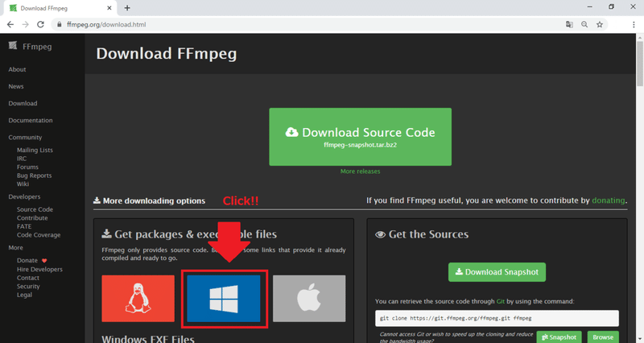Open the Wiki sidebar link
Screen dimensions: 644x343
[x=23, y=184]
